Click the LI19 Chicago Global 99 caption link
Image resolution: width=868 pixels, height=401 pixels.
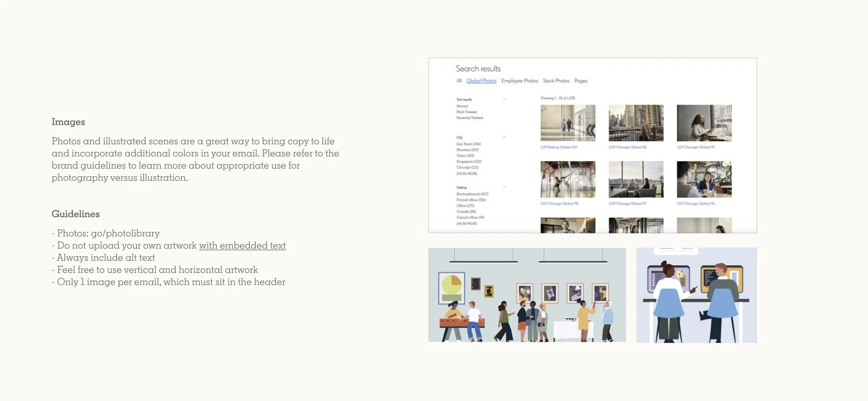pyautogui.click(x=696, y=147)
